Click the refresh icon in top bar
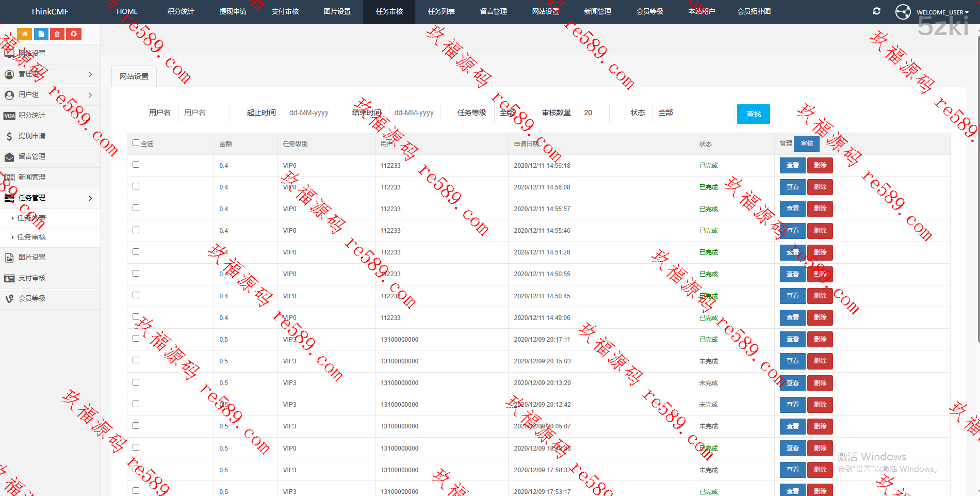The height and width of the screenshot is (496, 980). tap(876, 11)
